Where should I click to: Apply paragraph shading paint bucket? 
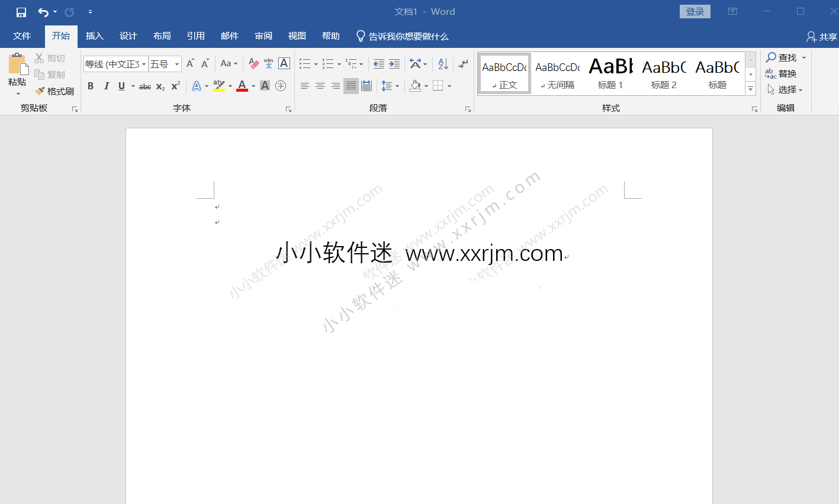(415, 86)
